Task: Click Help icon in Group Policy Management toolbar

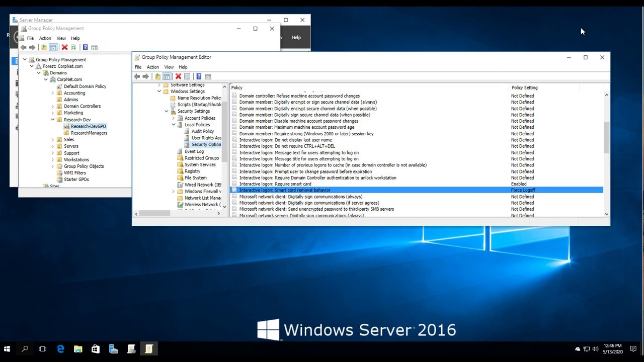Action: (x=85, y=47)
